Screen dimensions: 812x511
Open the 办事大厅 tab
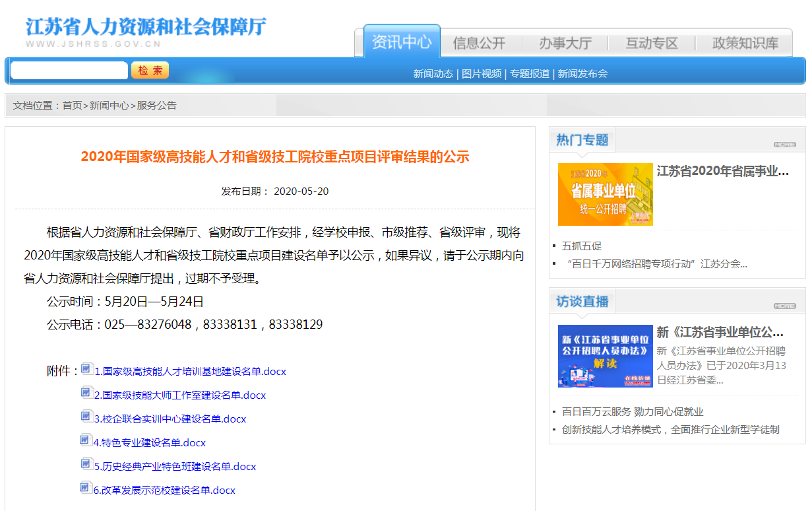565,44
